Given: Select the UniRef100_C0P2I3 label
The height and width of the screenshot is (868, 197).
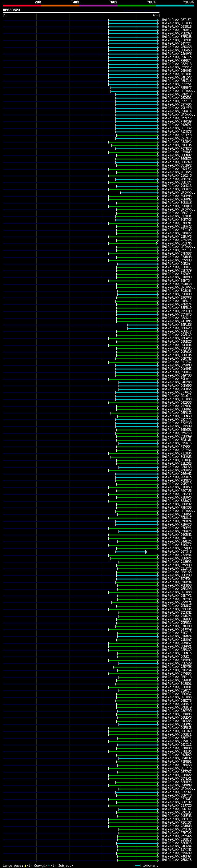Looking at the screenshot, I should (x=177, y=94).
